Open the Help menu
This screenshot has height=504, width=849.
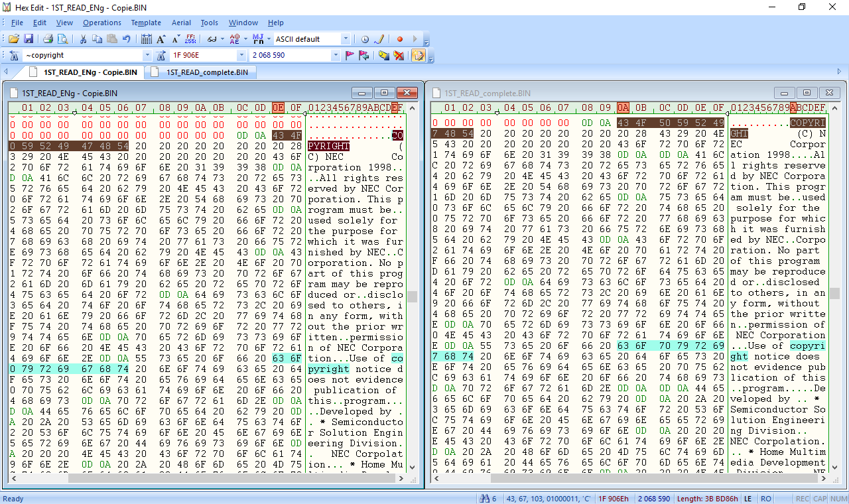tap(276, 23)
